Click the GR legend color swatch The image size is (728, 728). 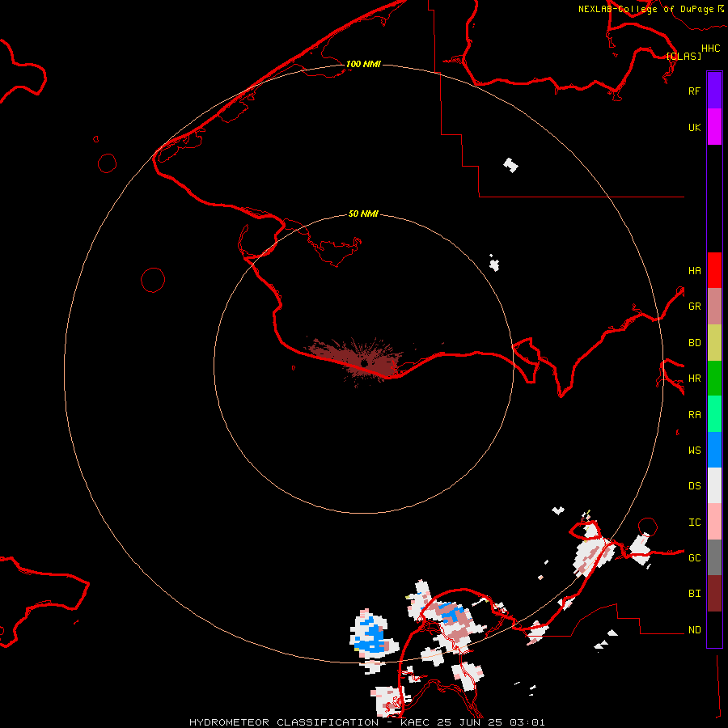click(714, 307)
